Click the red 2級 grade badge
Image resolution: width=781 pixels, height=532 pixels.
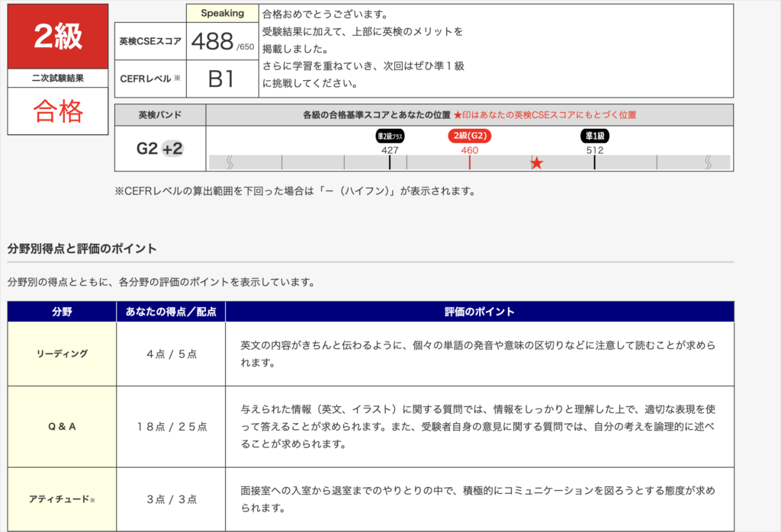tap(56, 34)
